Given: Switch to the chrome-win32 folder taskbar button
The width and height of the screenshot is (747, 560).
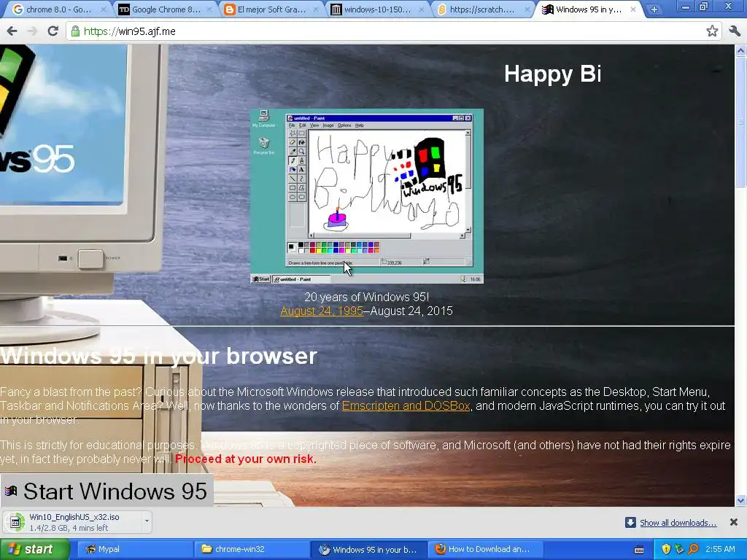Looking at the screenshot, I should point(252,549).
